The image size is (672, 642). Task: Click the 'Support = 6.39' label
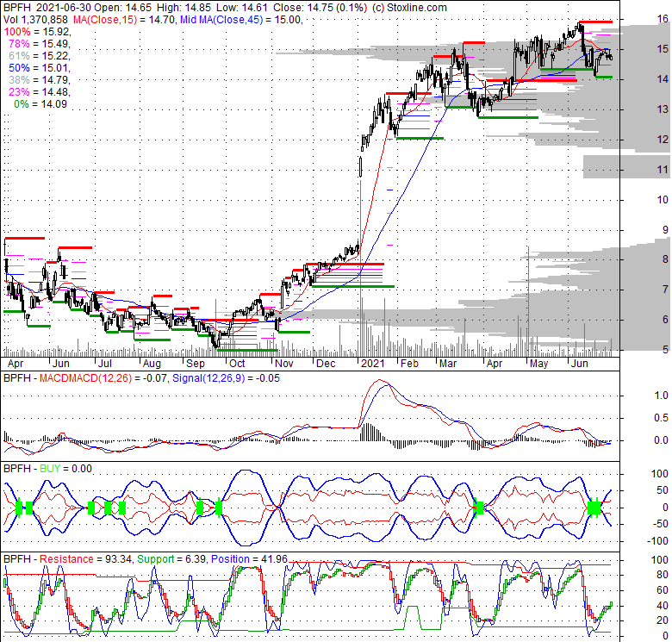pos(172,559)
